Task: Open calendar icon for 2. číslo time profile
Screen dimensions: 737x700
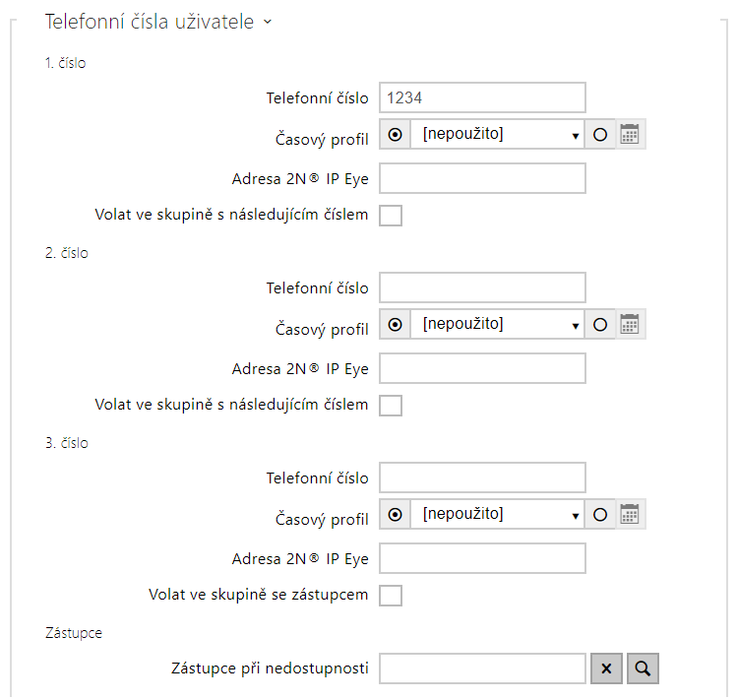Action: tap(631, 324)
